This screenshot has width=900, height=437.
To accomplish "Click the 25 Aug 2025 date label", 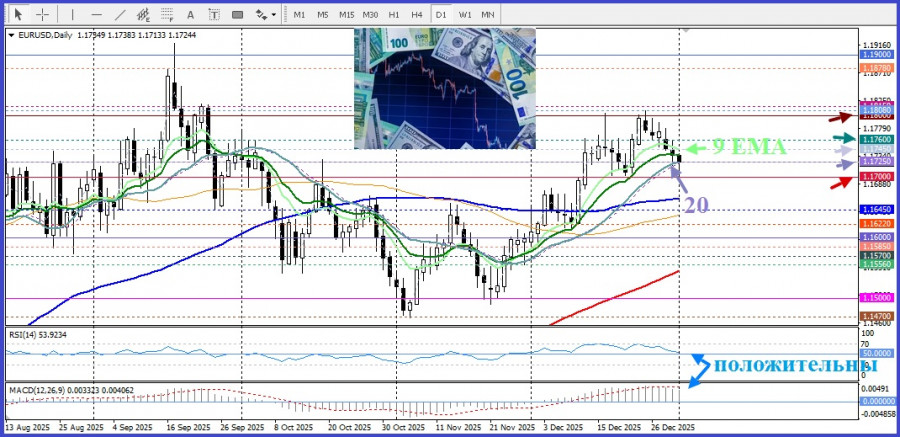I will [x=81, y=428].
